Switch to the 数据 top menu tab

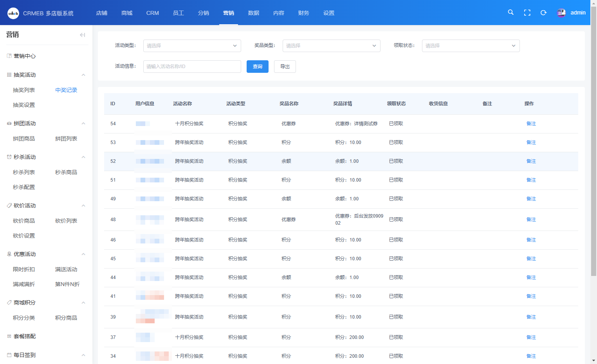click(253, 13)
